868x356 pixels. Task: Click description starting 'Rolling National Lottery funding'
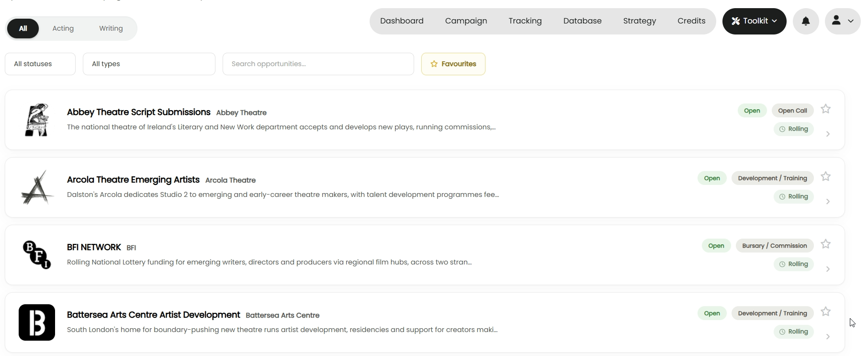[269, 262]
